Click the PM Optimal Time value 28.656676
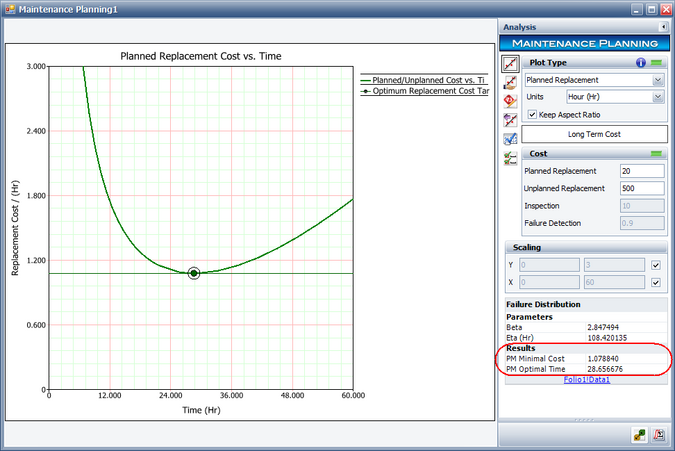This screenshot has width=675, height=451. [605, 369]
